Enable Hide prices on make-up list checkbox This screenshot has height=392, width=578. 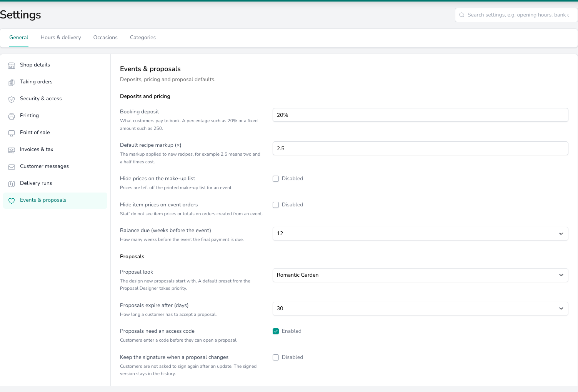click(276, 179)
